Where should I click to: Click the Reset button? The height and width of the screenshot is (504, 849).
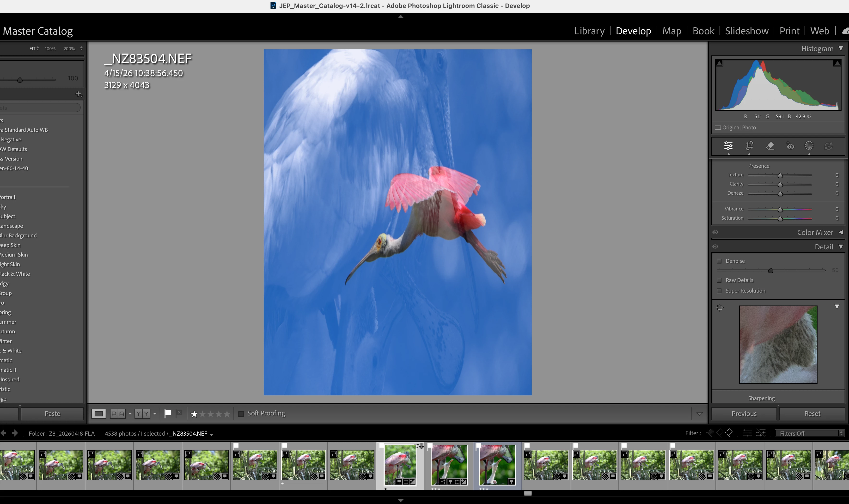click(x=812, y=413)
